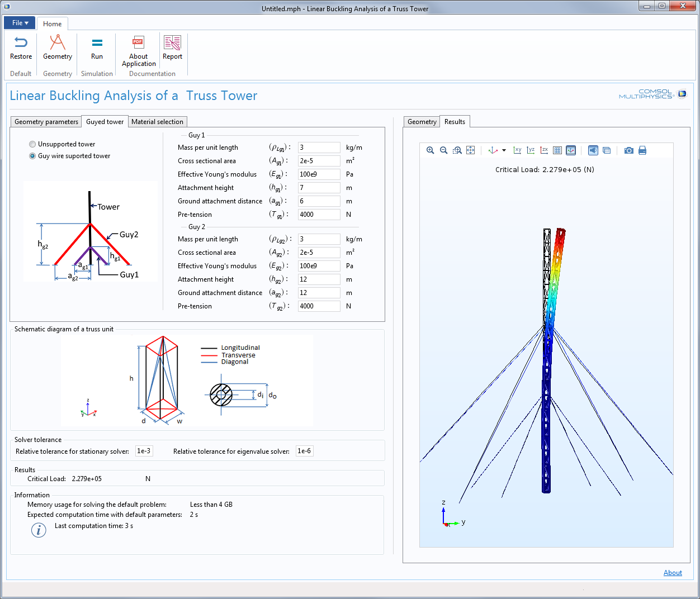Switch to the xy view
This screenshot has height=599, width=700.
[517, 150]
